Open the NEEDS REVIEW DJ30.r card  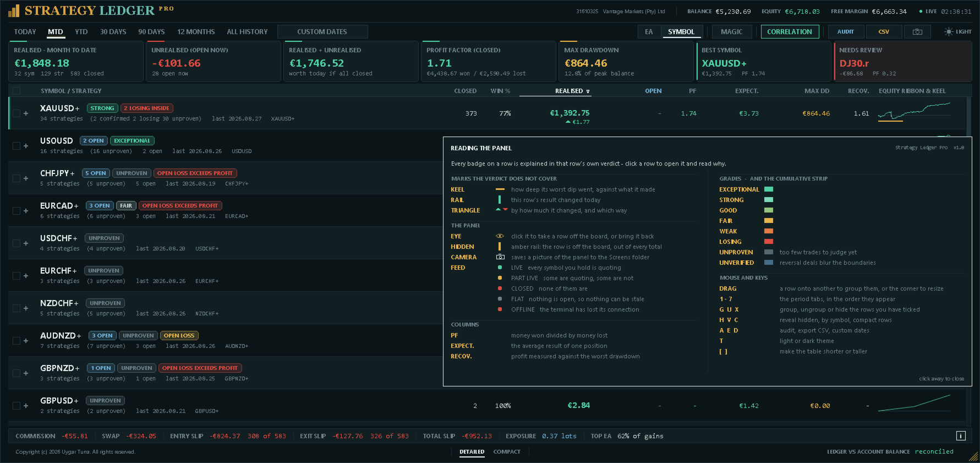coord(902,62)
